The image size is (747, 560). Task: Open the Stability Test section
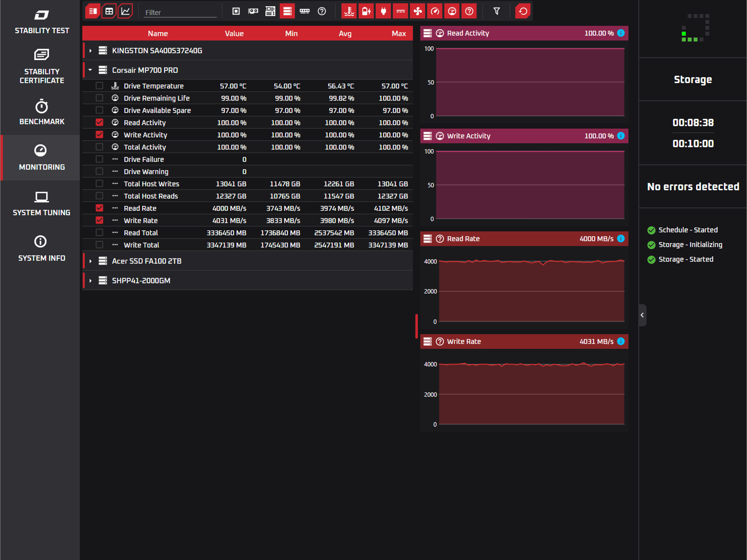pyautogui.click(x=42, y=22)
